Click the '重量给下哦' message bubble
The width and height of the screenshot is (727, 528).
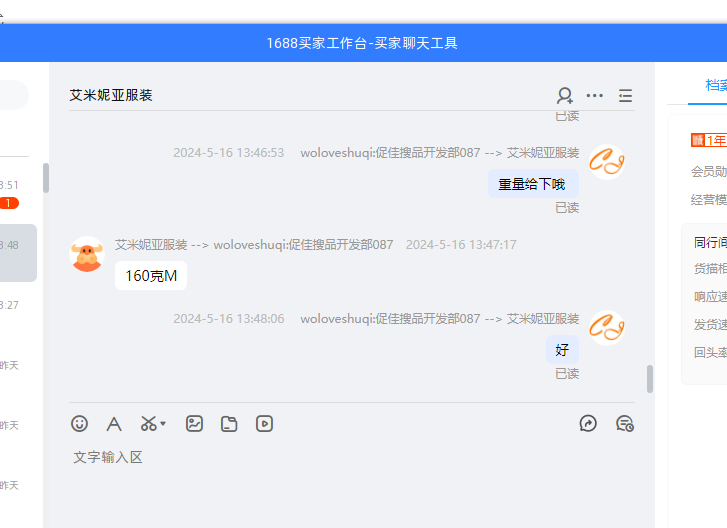click(532, 184)
